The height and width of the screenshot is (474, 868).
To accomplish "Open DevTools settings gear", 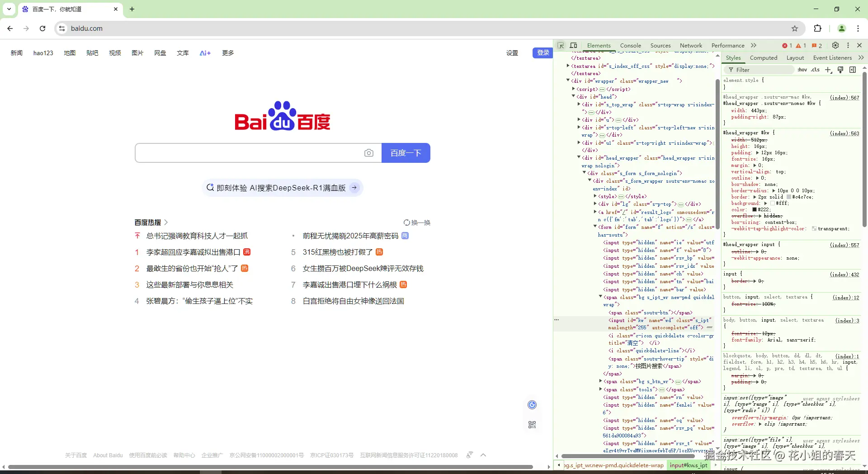I will (835, 45).
